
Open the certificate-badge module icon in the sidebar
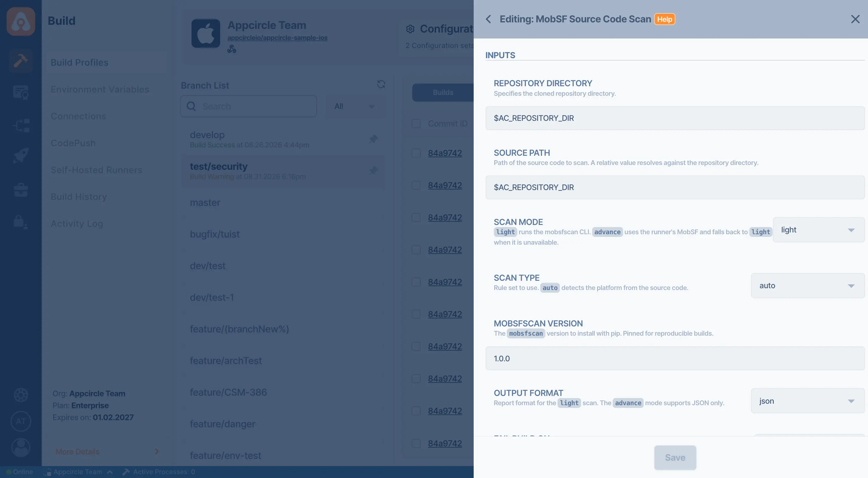coord(21,93)
